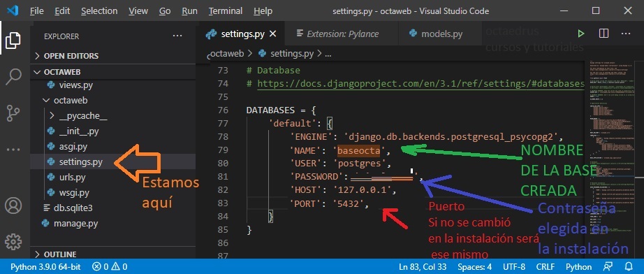Open the File menu
Image resolution: width=644 pixels, height=274 pixels.
click(x=37, y=11)
